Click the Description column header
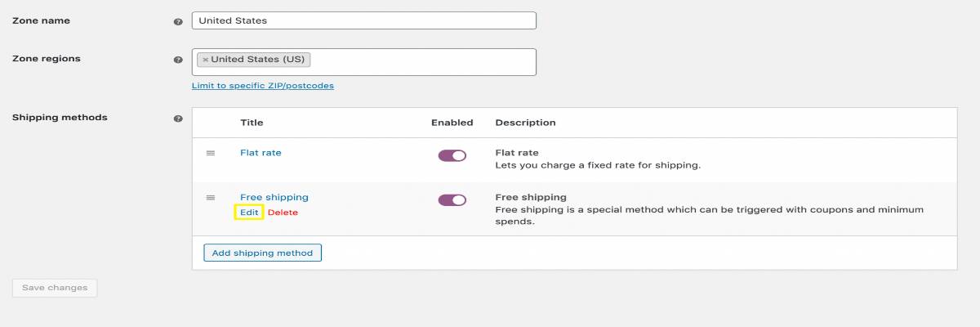 525,123
